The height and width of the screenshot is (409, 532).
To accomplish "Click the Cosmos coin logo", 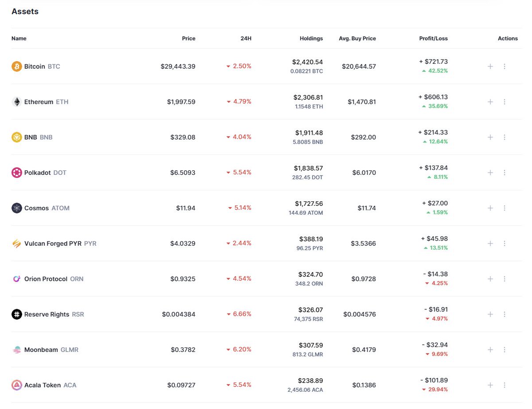I will (16, 208).
